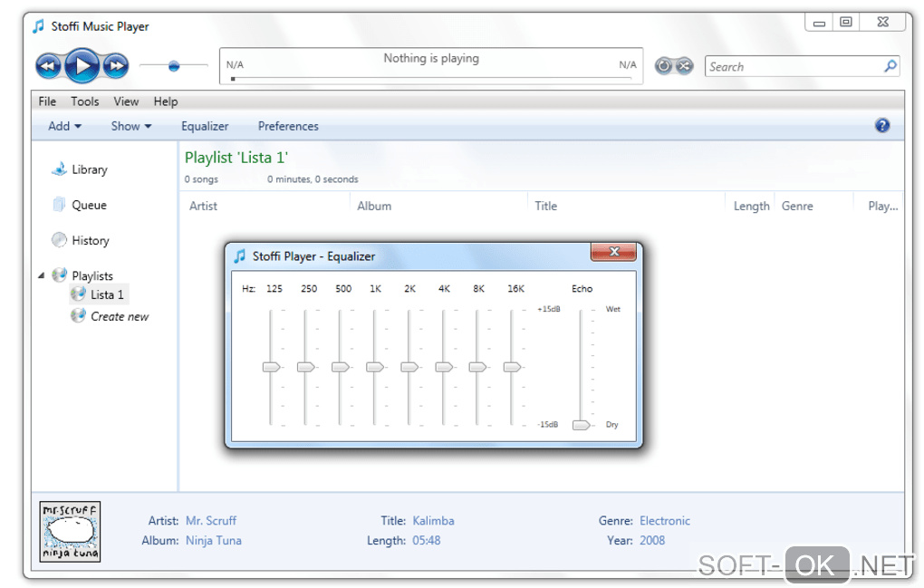
Task: Click the Mr. Scruff artist value
Action: coord(211,521)
